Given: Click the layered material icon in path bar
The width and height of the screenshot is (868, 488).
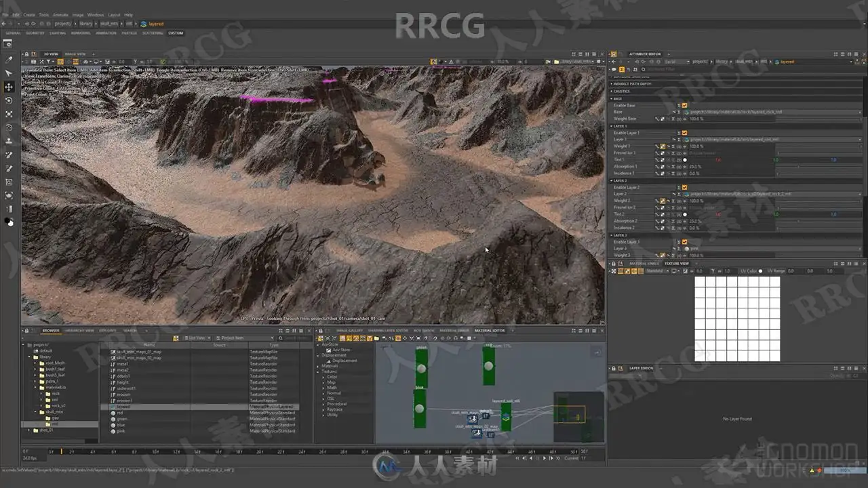Looking at the screenshot, I should pyautogui.click(x=144, y=24).
